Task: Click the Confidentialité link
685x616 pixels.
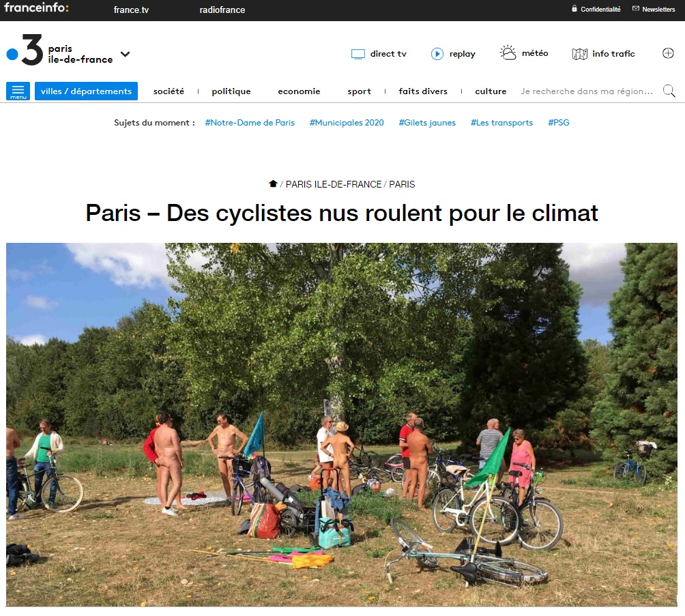Action: tap(596, 9)
